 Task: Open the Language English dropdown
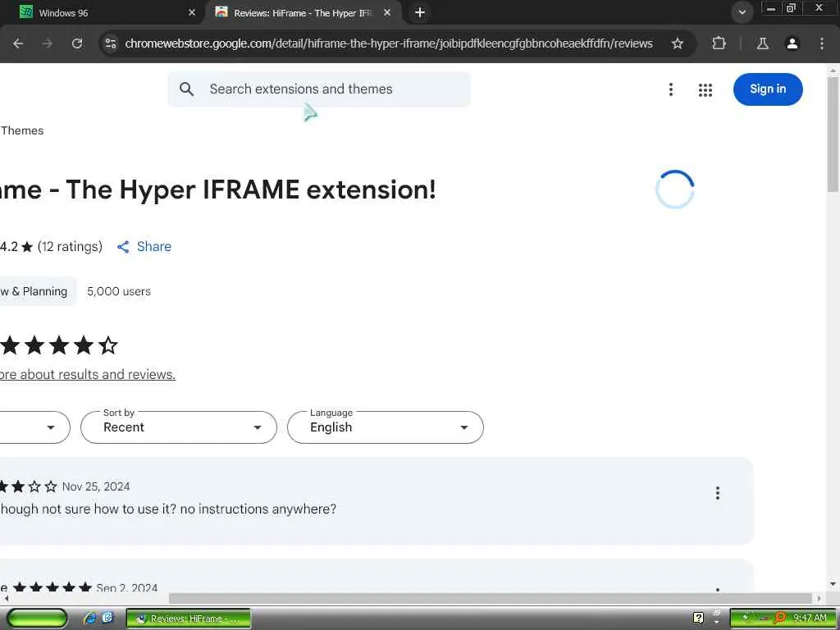tap(386, 427)
